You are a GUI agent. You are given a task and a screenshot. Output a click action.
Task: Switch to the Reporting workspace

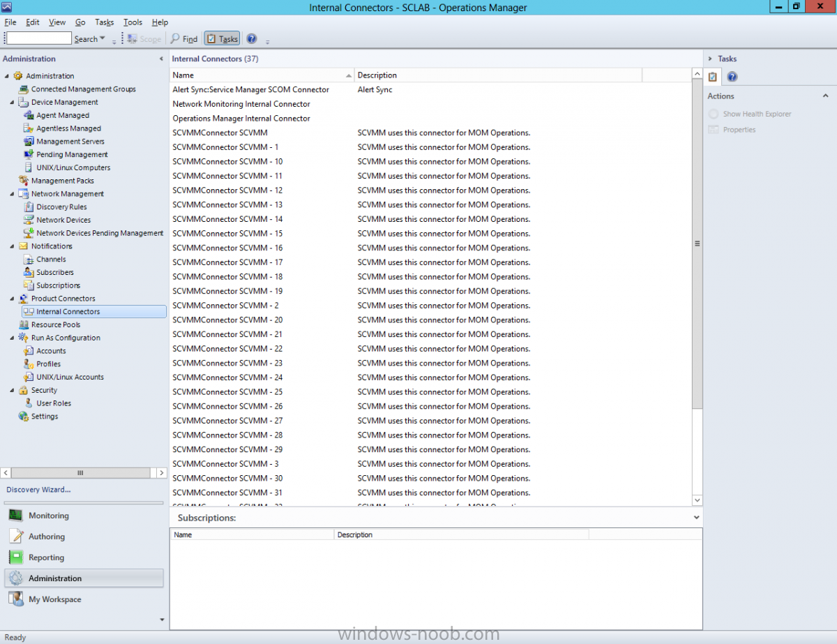pyautogui.click(x=84, y=557)
